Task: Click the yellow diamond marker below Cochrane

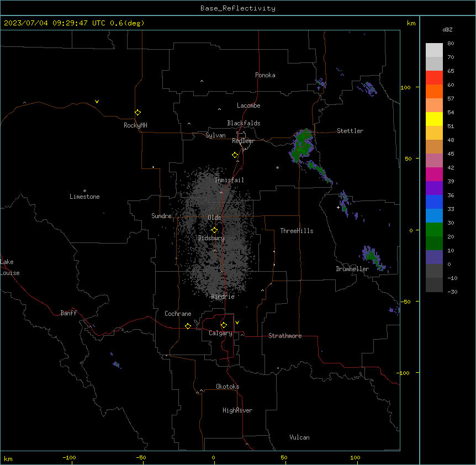Action: (x=188, y=326)
